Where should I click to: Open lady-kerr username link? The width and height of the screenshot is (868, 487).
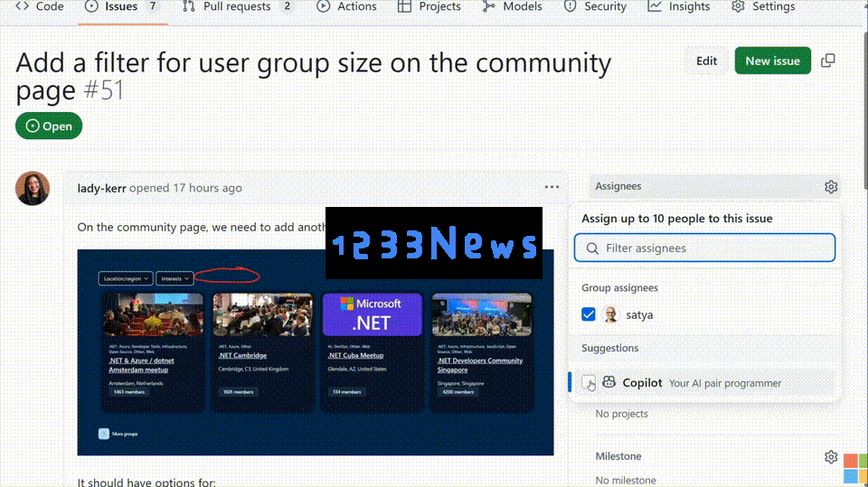[x=102, y=188]
